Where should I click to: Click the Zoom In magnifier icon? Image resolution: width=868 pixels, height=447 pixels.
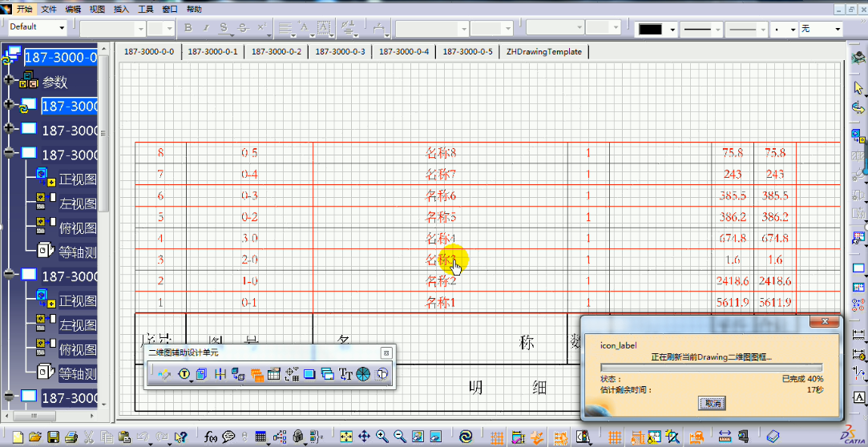[382, 437]
